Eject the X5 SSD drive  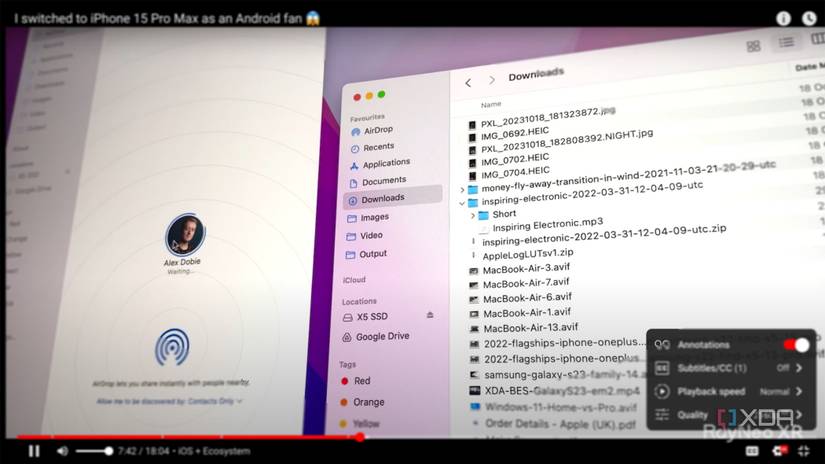[x=430, y=315]
